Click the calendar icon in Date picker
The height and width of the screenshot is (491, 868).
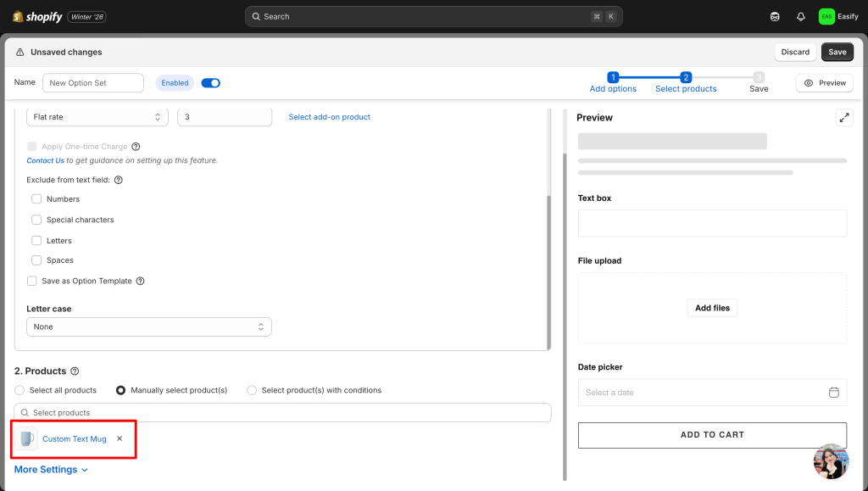point(833,393)
